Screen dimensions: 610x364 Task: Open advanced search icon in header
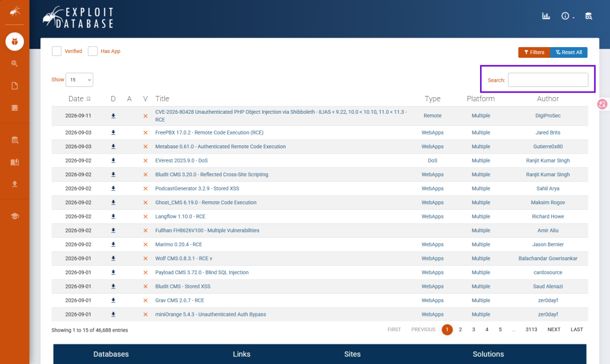(589, 16)
